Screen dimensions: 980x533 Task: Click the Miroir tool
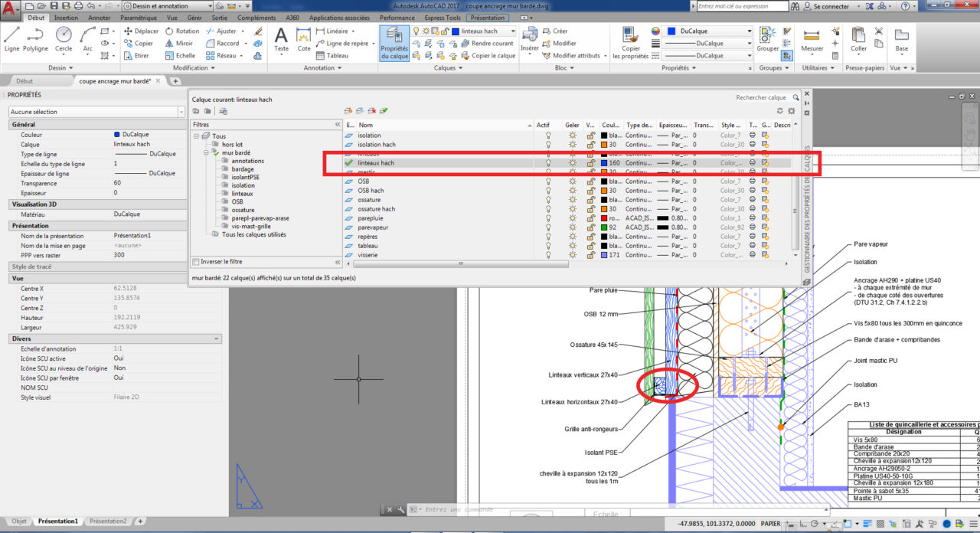click(x=179, y=44)
